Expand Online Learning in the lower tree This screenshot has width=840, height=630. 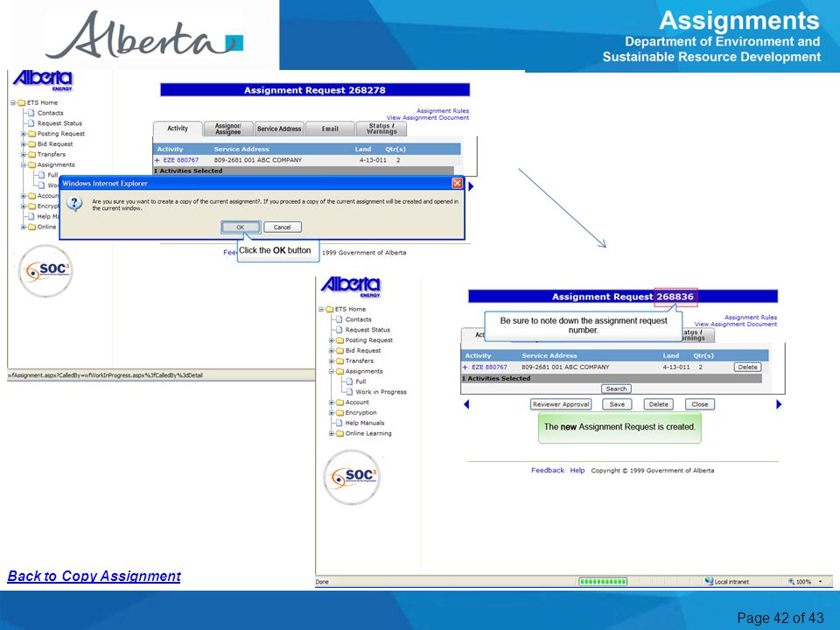(x=332, y=433)
